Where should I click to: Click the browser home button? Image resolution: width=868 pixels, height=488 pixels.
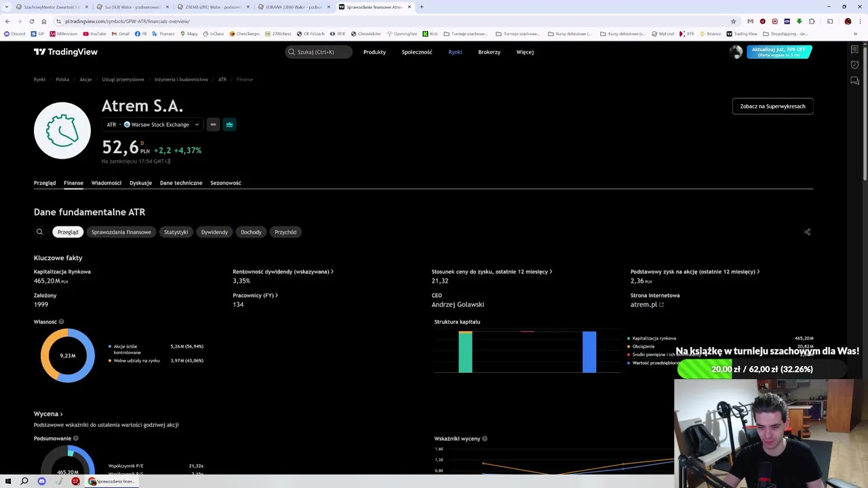(x=44, y=21)
